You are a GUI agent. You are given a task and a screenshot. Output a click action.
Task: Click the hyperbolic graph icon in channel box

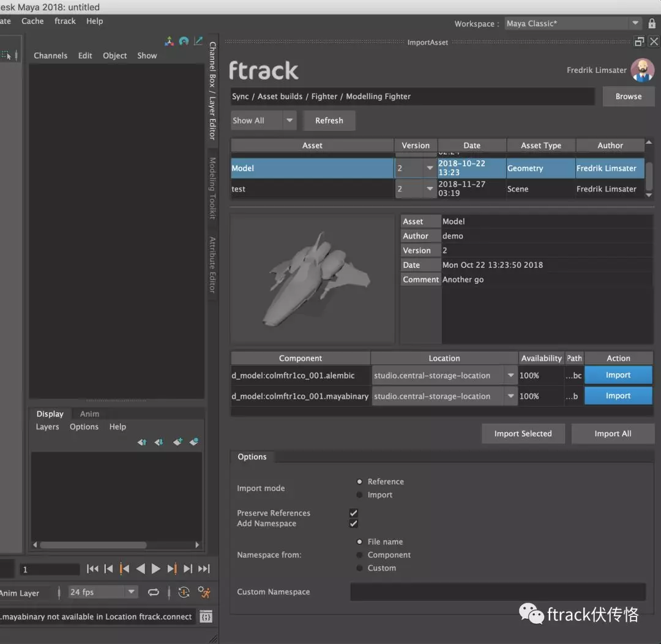198,41
